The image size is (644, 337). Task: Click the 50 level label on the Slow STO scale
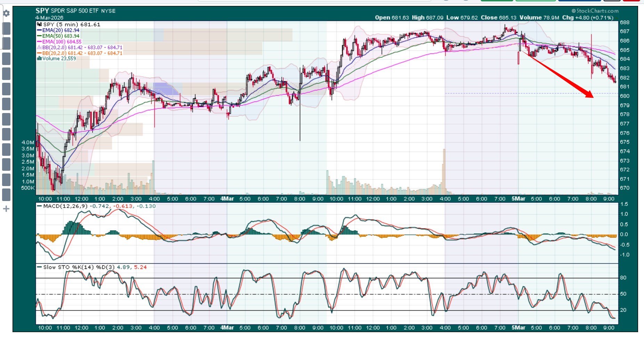pyautogui.click(x=623, y=294)
